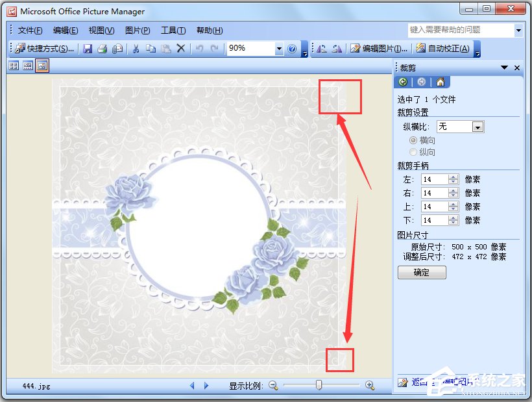Click the zoom out magnifier icon
This screenshot has width=532, height=402.
pyautogui.click(x=273, y=385)
